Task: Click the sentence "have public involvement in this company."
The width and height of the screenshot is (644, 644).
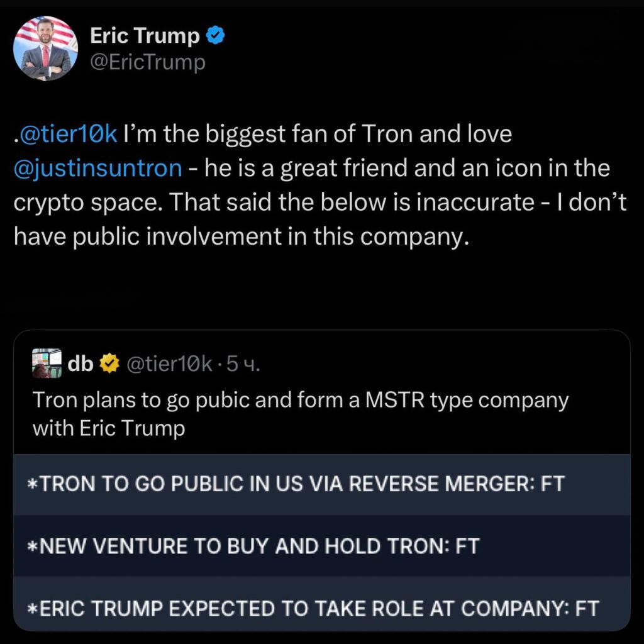Action: pos(241,236)
